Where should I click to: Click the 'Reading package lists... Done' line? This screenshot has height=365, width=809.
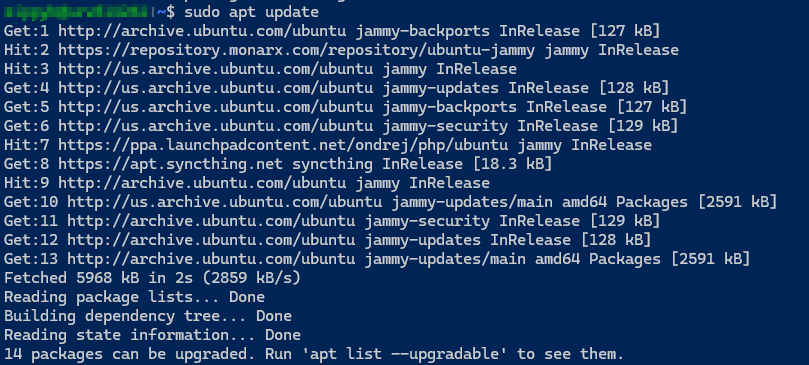click(134, 297)
